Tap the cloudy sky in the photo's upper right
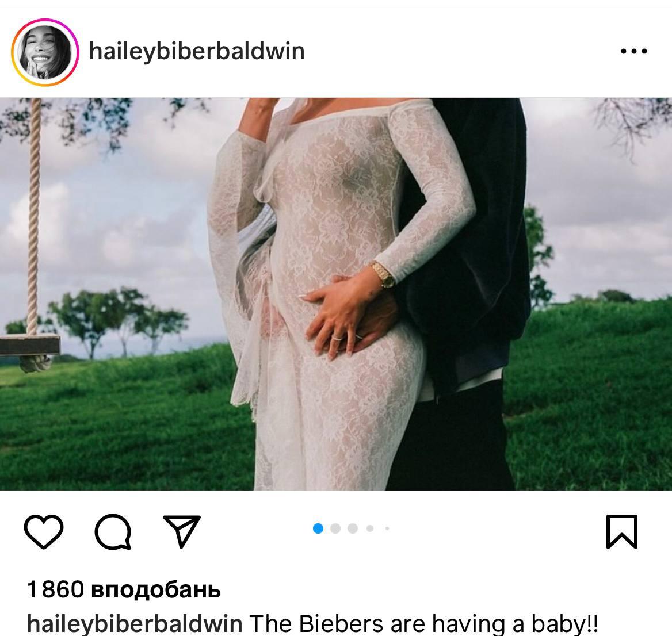Screen dimensions: 672x636 point(600,171)
